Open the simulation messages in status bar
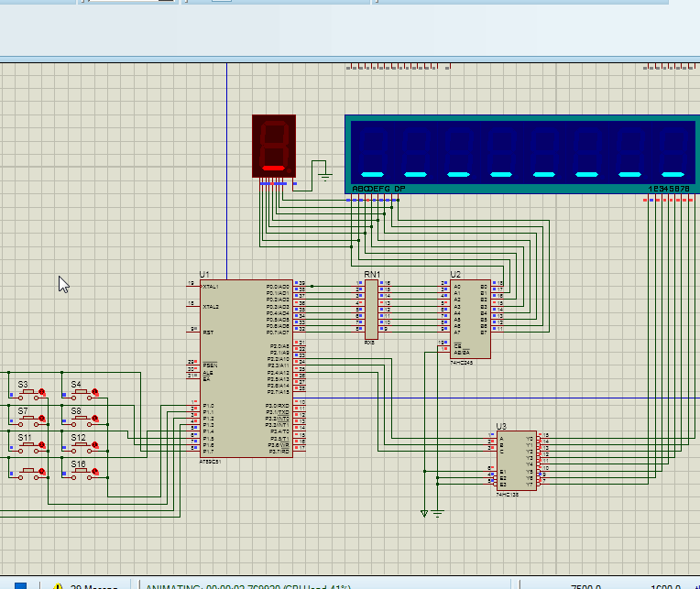This screenshot has height=589, width=700. [x=85, y=586]
